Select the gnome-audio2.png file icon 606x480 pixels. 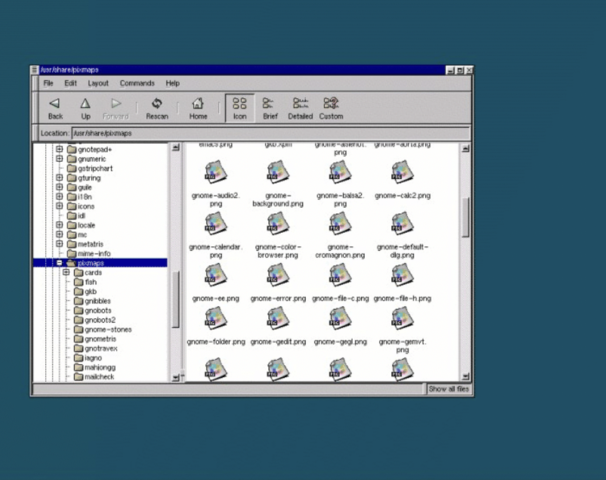216,172
